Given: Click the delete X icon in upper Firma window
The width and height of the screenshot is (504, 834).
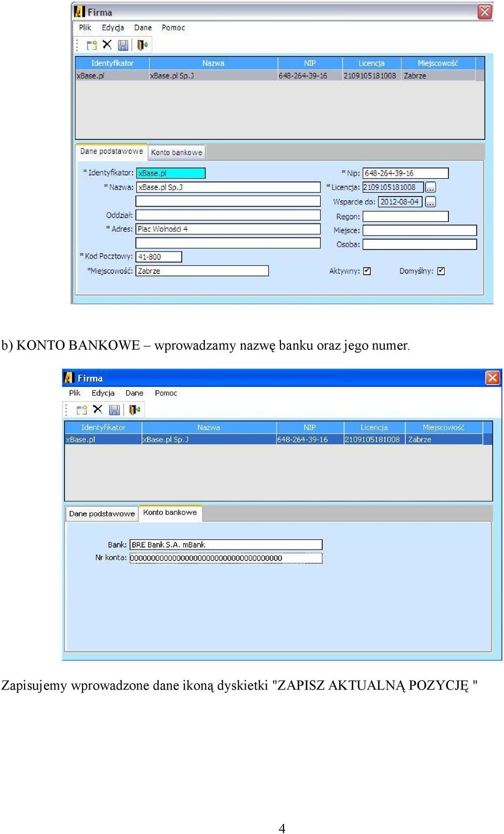Looking at the screenshot, I should pos(107,45).
